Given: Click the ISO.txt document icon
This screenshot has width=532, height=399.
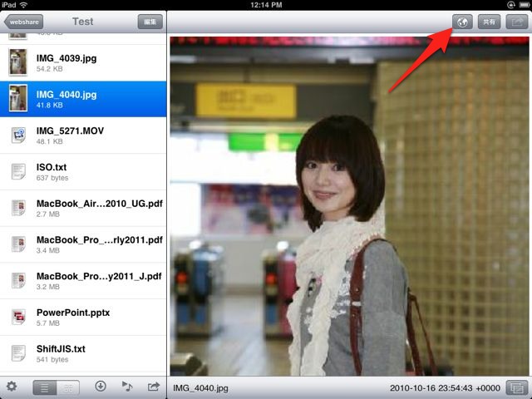Looking at the screenshot, I should (18, 171).
